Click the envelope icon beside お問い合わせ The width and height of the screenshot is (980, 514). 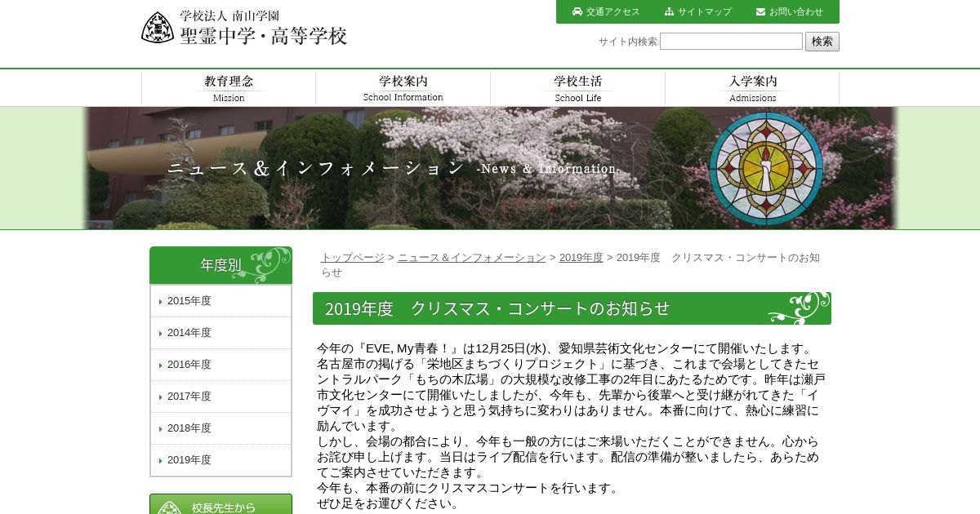tap(761, 11)
